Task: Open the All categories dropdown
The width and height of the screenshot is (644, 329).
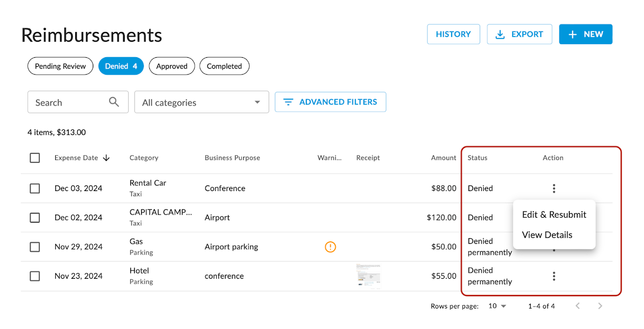Action: tap(201, 102)
